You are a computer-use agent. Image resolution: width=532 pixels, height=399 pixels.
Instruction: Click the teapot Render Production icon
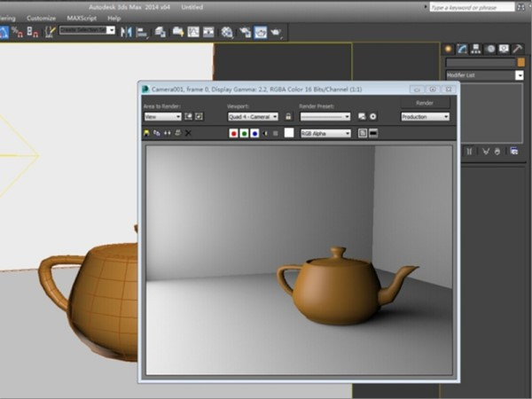(276, 32)
